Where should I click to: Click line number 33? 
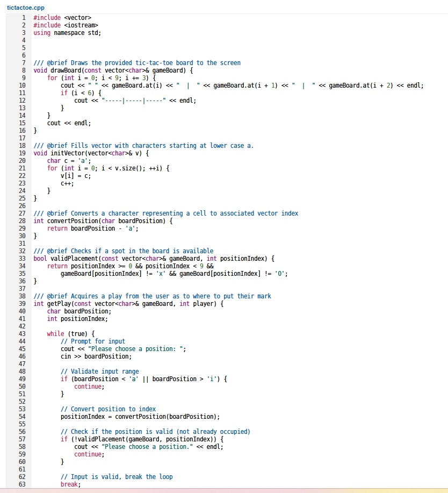tap(22, 258)
